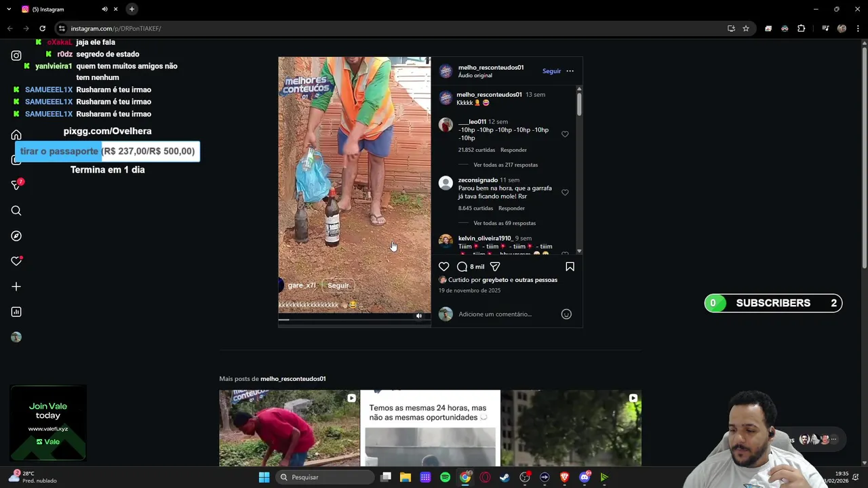Expand all 217 replies under ___leo011
This screenshot has width=868, height=488.
click(505, 165)
